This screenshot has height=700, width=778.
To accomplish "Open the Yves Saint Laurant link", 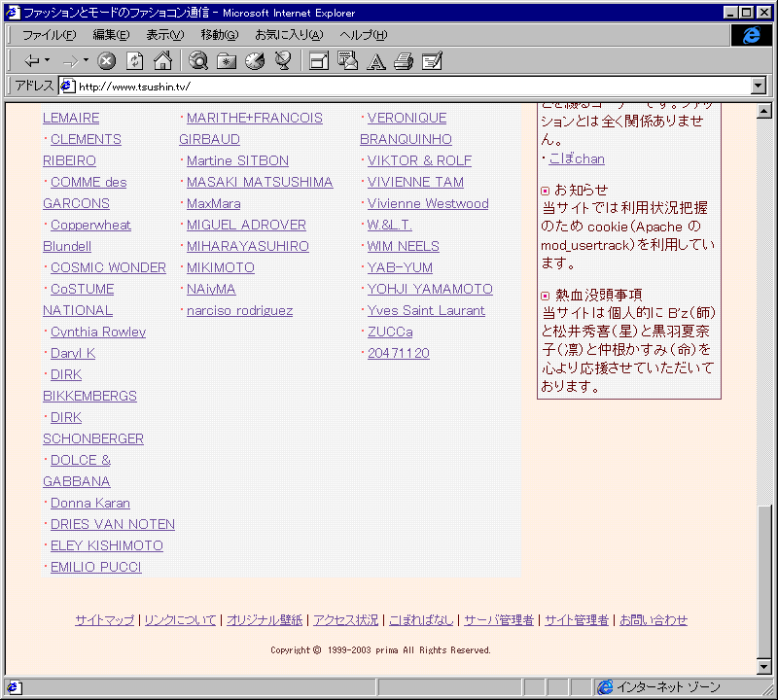I will [x=426, y=310].
